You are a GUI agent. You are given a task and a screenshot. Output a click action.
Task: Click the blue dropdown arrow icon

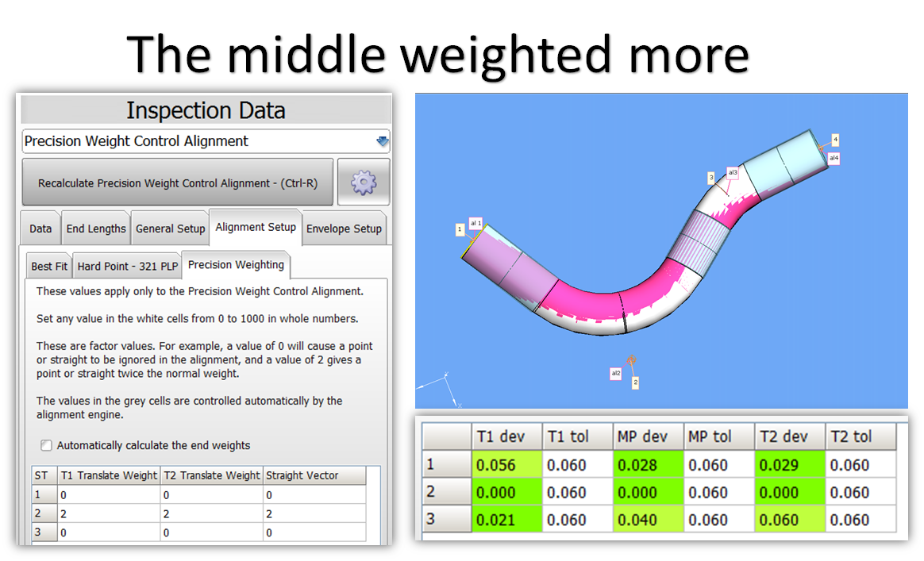point(382,141)
